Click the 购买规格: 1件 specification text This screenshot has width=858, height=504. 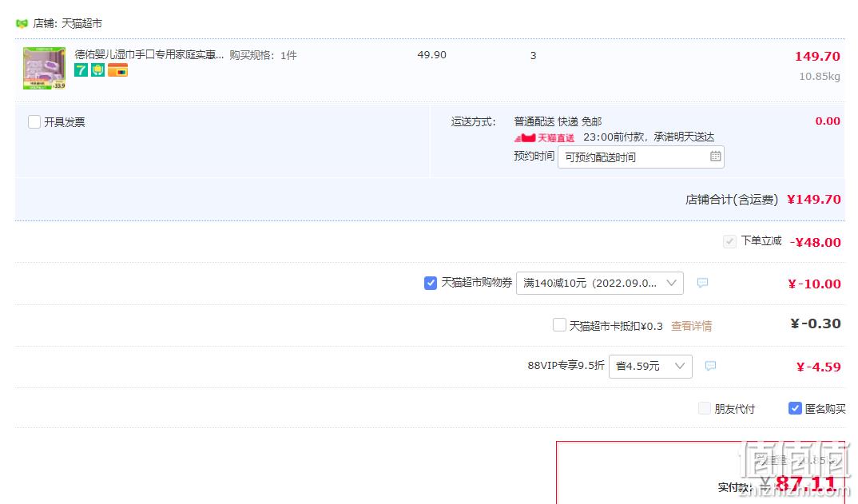(263, 55)
